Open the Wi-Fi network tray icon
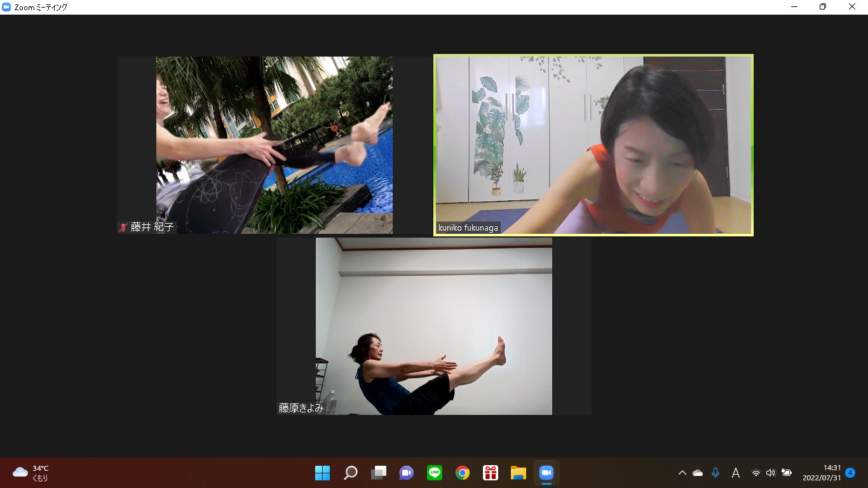This screenshot has height=488, width=868. tap(756, 473)
